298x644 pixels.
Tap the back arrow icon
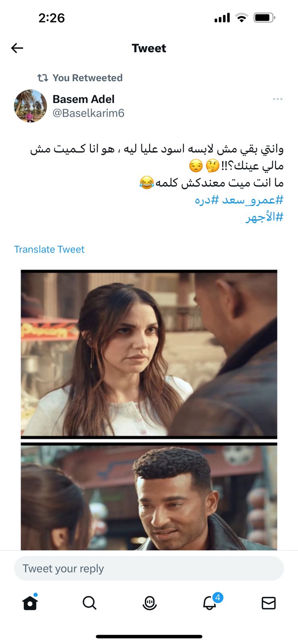pos(17,48)
